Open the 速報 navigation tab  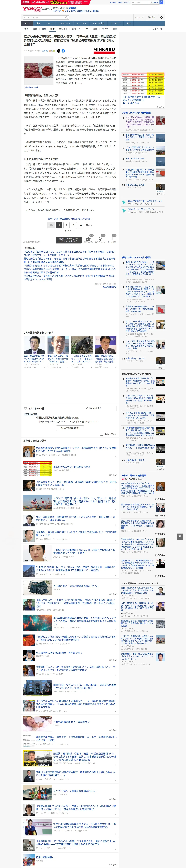38,24
